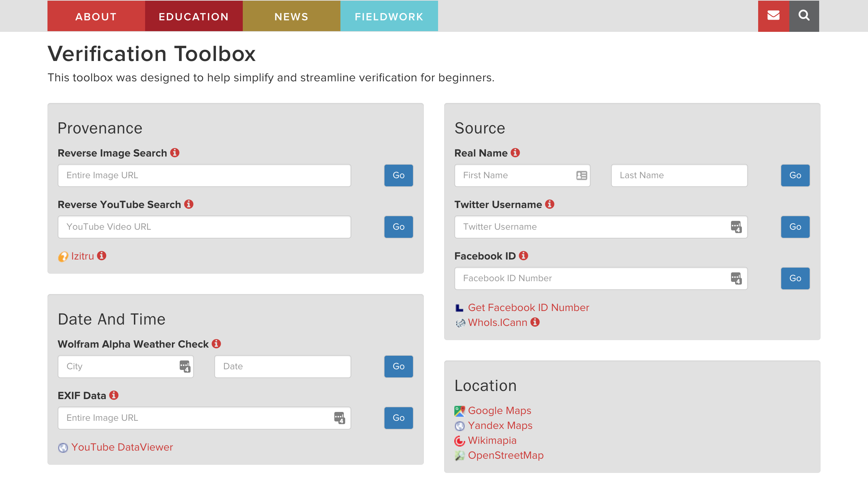
Task: Click info icon next to Twitter Username label
Action: (x=550, y=204)
